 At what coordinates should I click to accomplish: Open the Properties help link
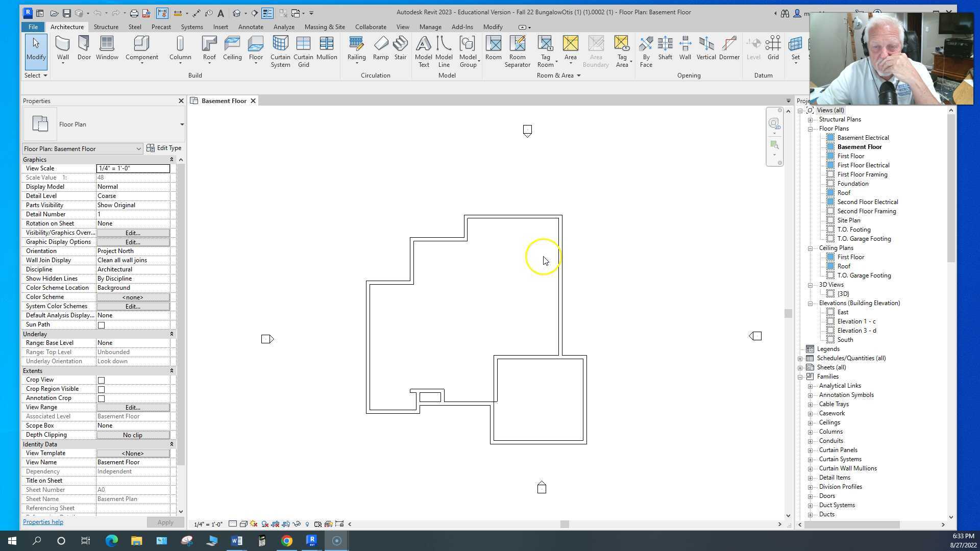click(43, 522)
